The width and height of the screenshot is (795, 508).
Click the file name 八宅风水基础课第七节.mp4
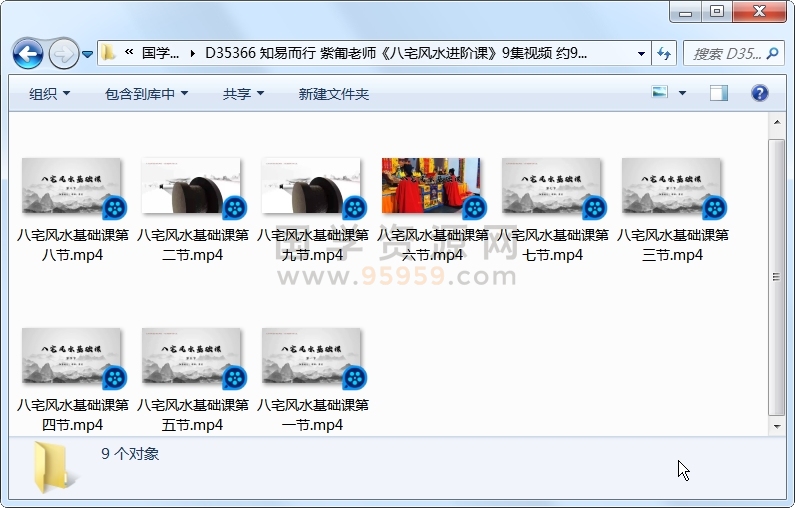coord(553,245)
